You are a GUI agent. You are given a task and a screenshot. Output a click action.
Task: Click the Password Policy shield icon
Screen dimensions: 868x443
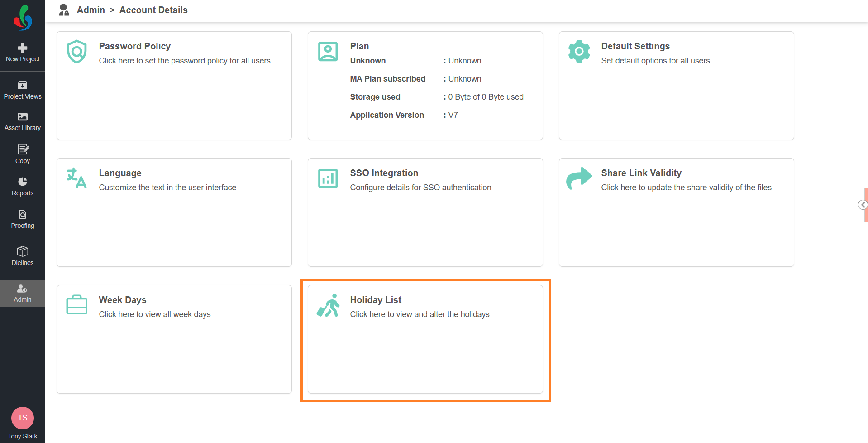tap(77, 52)
